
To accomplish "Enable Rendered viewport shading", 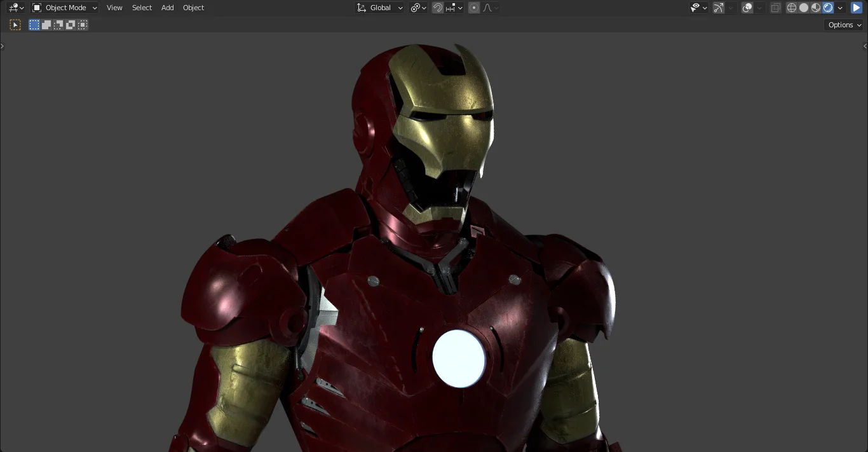I will tap(827, 7).
